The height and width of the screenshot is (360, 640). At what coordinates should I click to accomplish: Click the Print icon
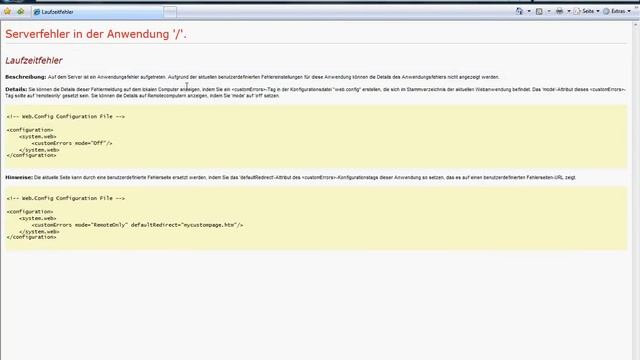pyautogui.click(x=560, y=11)
